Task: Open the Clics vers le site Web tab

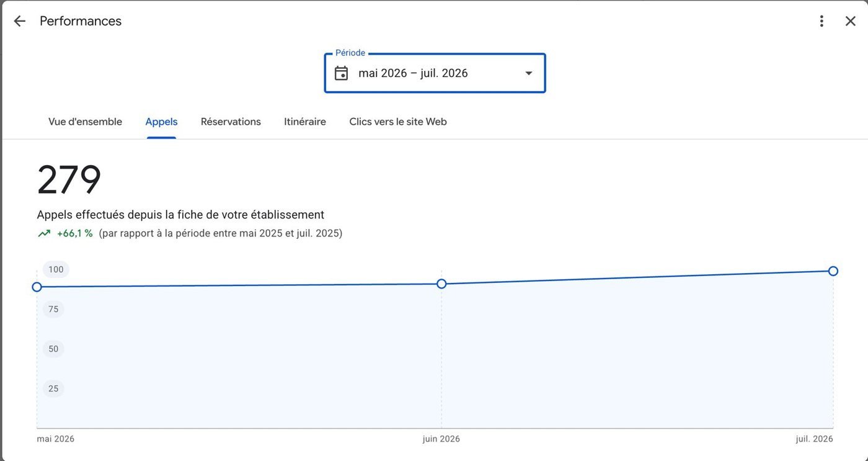Action: [398, 122]
